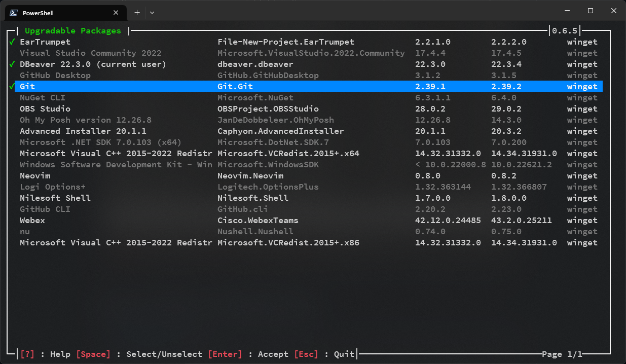This screenshot has height=364, width=626.
Task: Click the [Enter] Accept hint
Action: [248, 354]
